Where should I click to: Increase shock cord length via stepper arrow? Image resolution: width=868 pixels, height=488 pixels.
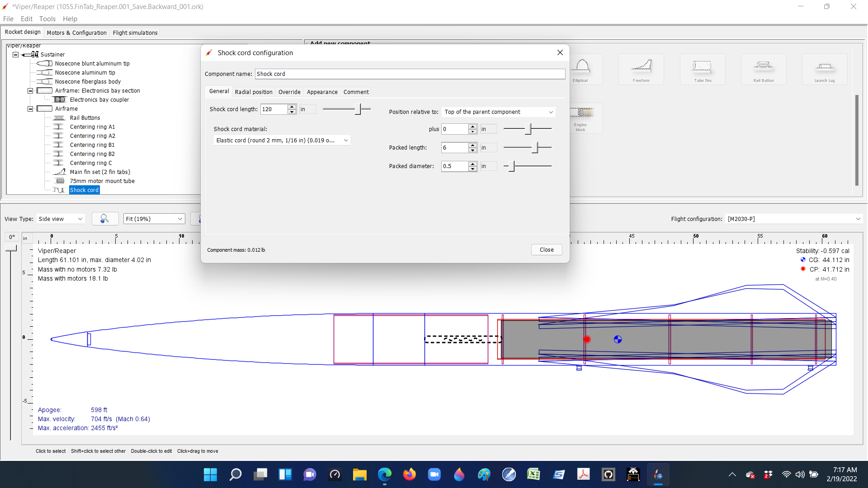[292, 107]
